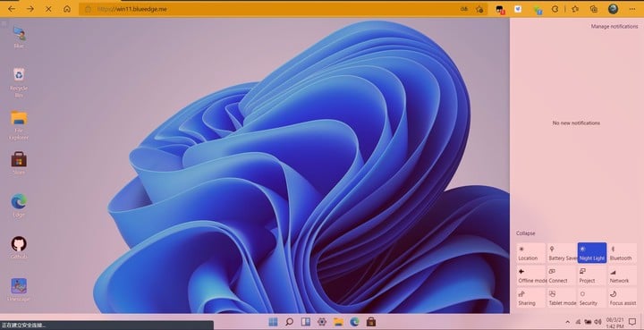Open Microsoft Store from the taskbar
The image size is (644, 330).
[x=371, y=322]
